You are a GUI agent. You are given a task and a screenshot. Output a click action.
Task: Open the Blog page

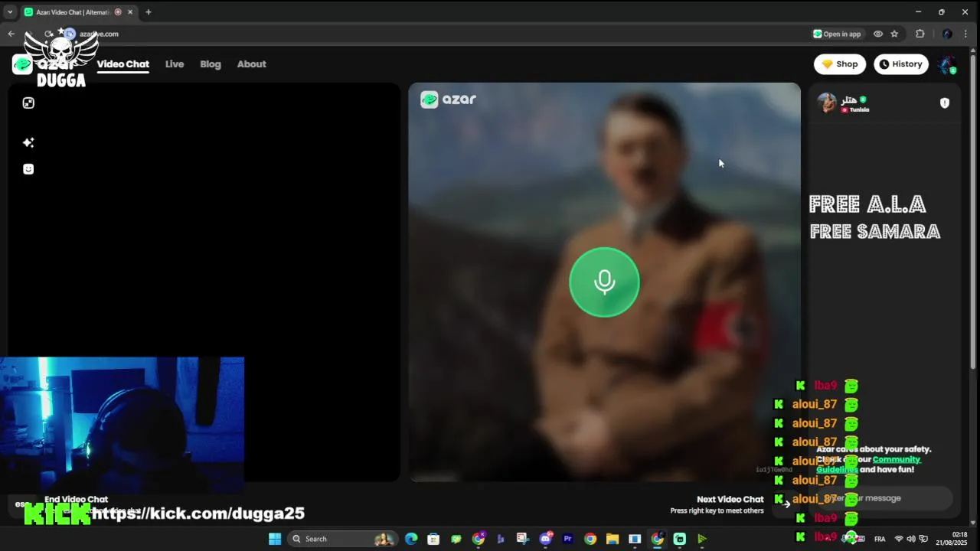211,64
